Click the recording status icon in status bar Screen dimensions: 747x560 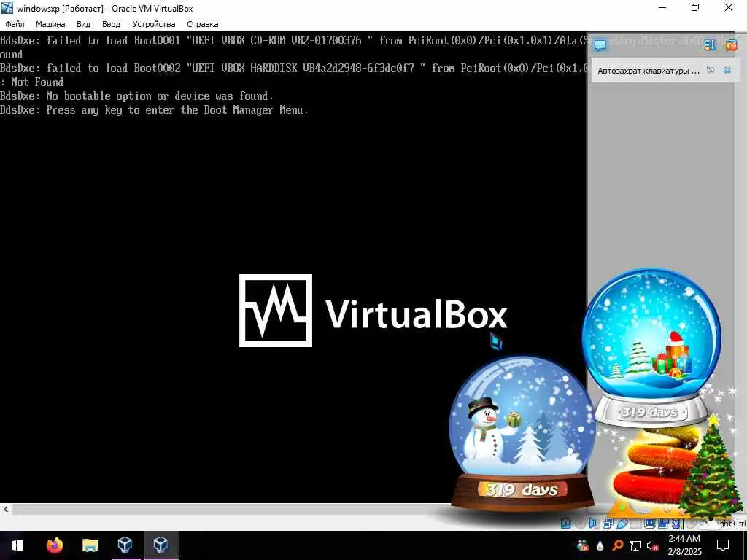point(662,524)
